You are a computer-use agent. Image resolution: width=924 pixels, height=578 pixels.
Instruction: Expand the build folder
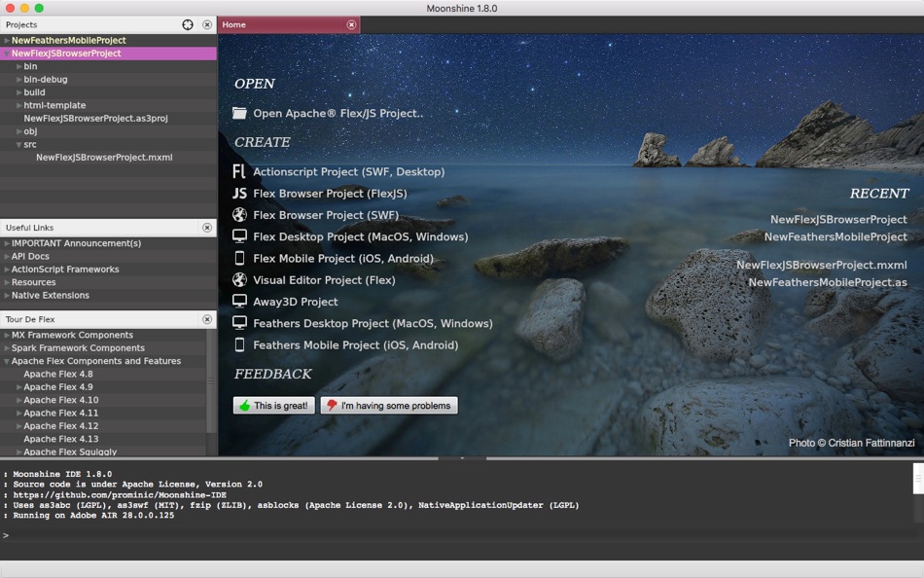(x=18, y=92)
